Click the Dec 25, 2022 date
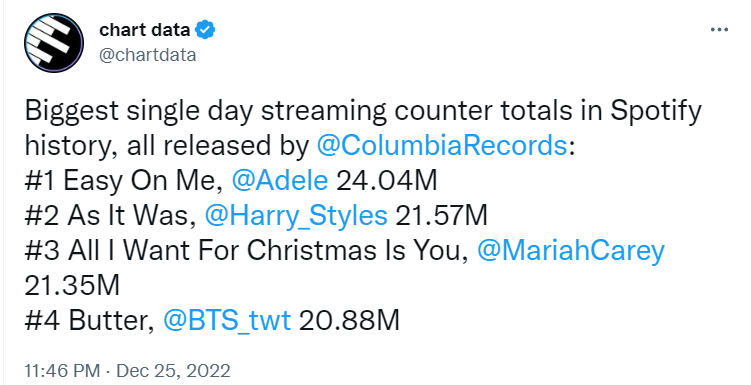Image resolution: width=751 pixels, height=385 pixels. pos(173,371)
